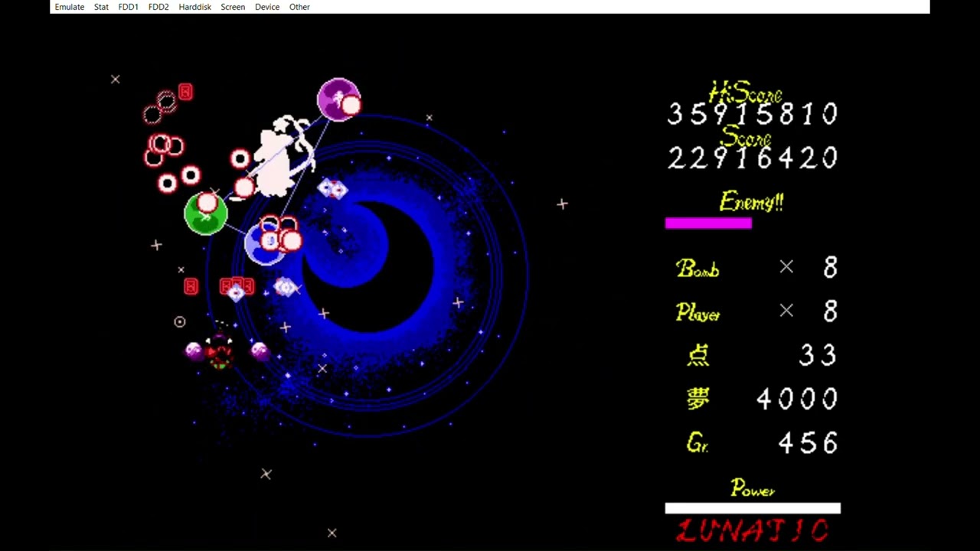This screenshot has width=980, height=551.
Task: Open the Harddisk menu
Action: pyautogui.click(x=194, y=7)
